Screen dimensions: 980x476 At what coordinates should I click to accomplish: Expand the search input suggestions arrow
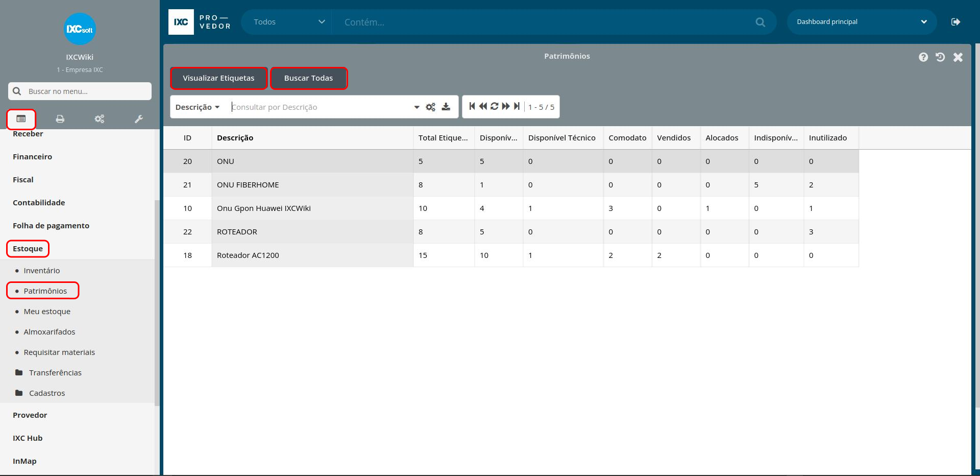(x=416, y=107)
